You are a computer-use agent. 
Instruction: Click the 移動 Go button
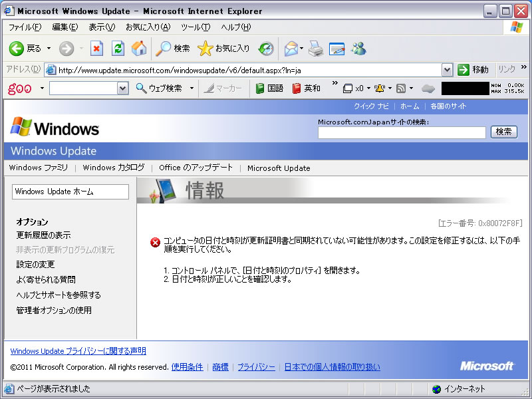[473, 70]
